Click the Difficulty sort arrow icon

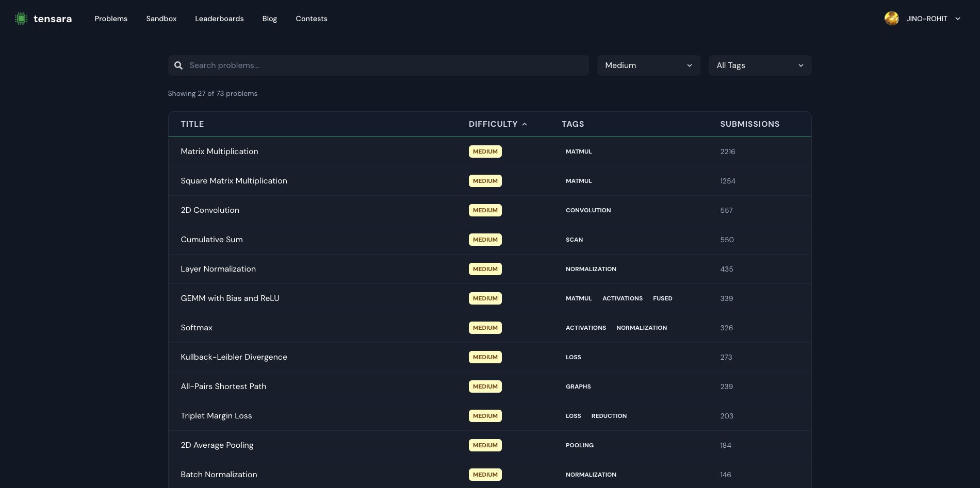coord(525,124)
